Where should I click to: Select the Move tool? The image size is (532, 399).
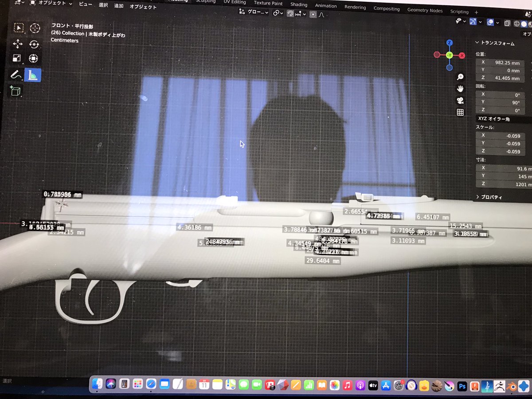click(18, 43)
